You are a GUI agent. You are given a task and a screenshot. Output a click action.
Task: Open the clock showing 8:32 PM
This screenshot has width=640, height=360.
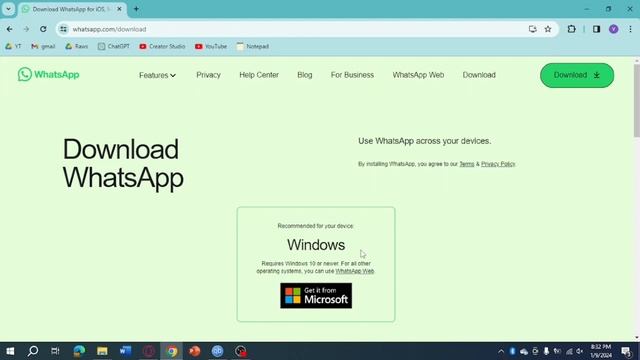click(x=601, y=351)
